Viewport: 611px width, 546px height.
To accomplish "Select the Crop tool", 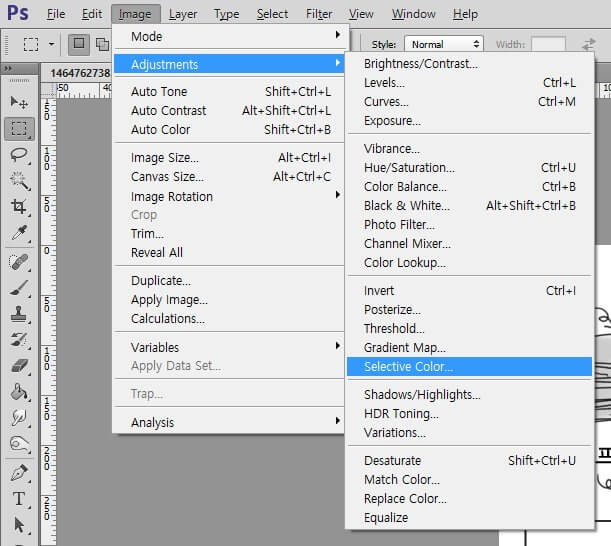I will [19, 206].
